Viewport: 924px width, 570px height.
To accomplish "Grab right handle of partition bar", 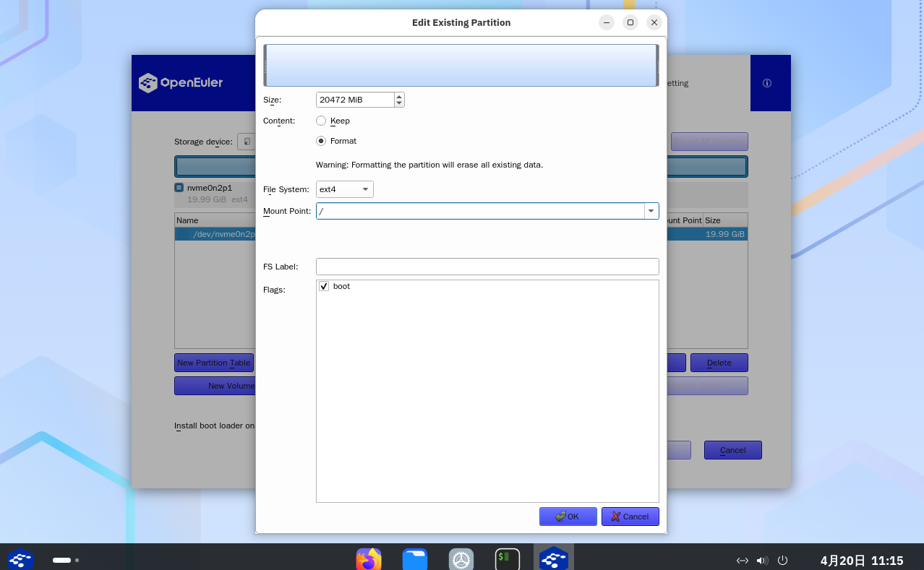I will 657,65.
